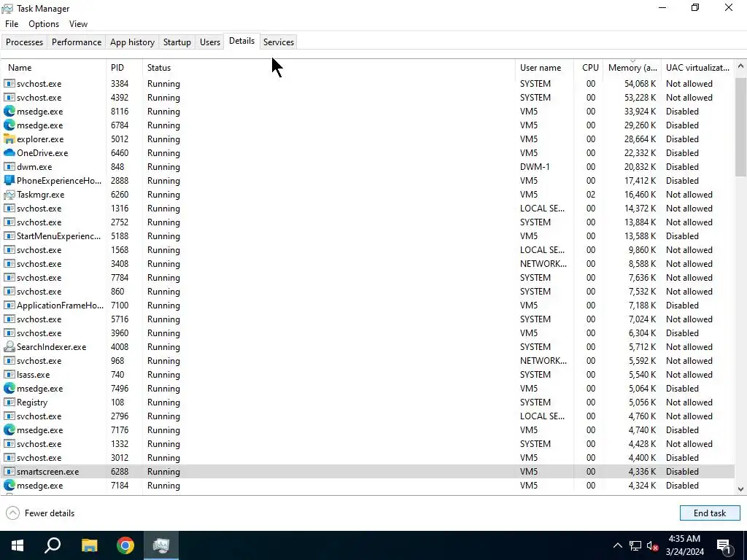Click memory value 33,924 K
The height and width of the screenshot is (560, 747).
pos(640,112)
